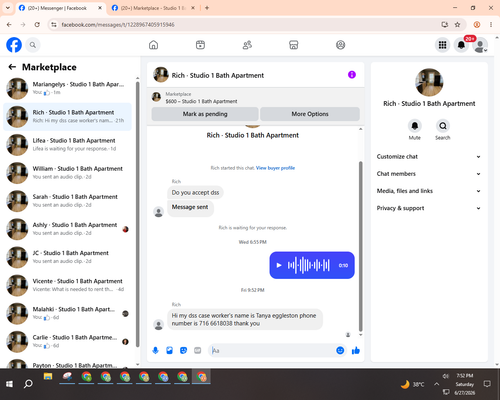Screen dimensions: 500x400
Task: Click the conversation list scrollbar
Action: (137, 213)
